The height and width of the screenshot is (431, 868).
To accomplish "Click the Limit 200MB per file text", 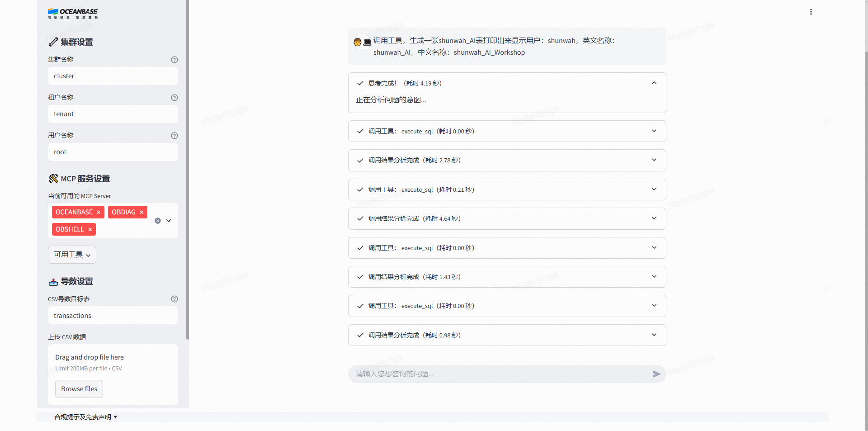I will click(89, 369).
